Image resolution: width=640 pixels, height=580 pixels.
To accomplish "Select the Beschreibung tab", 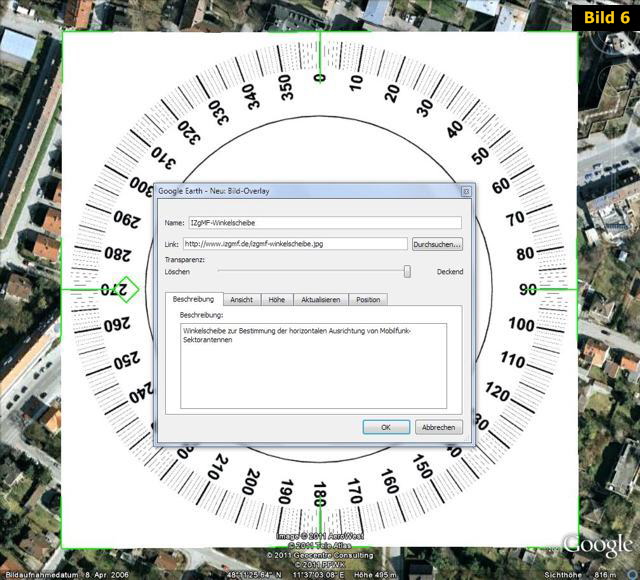I will click(193, 299).
